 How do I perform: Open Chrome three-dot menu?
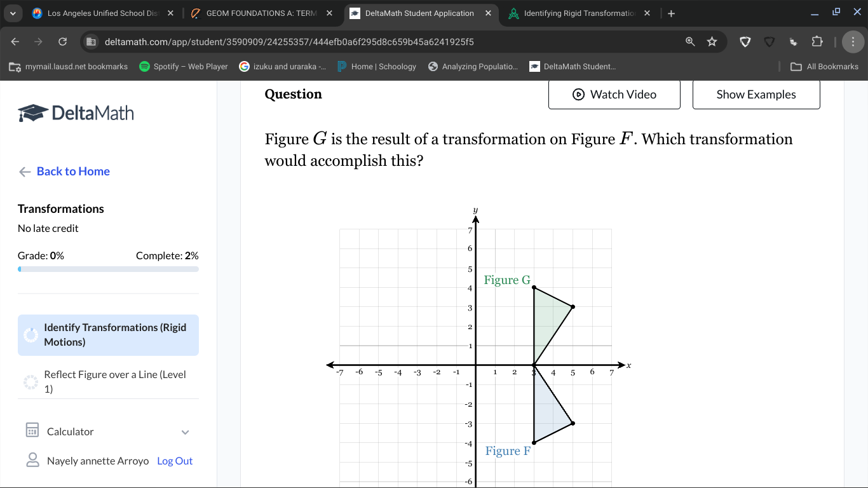[x=853, y=42]
